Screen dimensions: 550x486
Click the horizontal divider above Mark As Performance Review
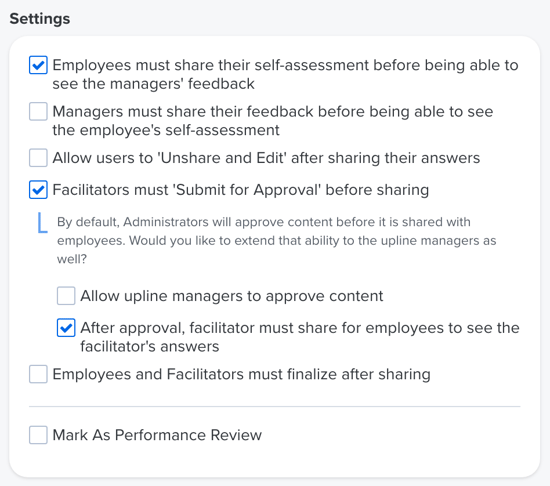(275, 407)
